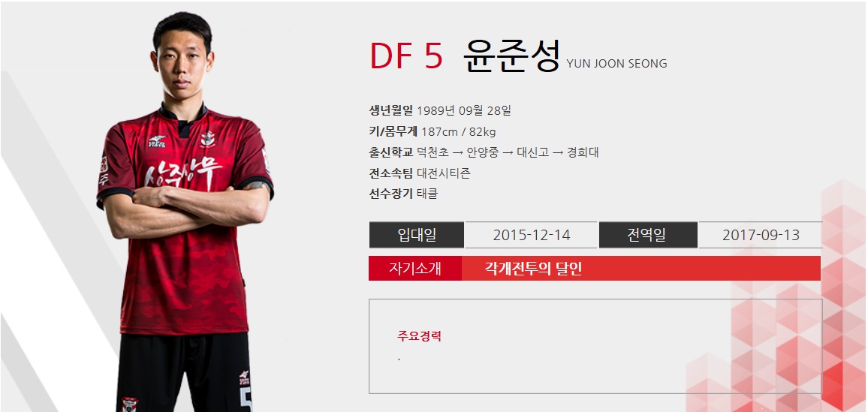Screen dimensions: 868x412
Task: Select the DF 5 position number heading
Action: pyautogui.click(x=406, y=56)
